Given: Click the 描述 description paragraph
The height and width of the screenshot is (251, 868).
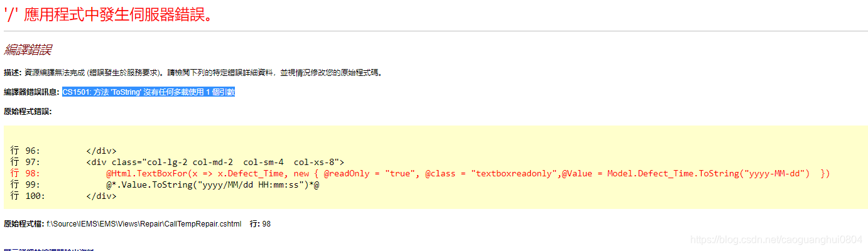Looking at the screenshot, I should (193, 73).
